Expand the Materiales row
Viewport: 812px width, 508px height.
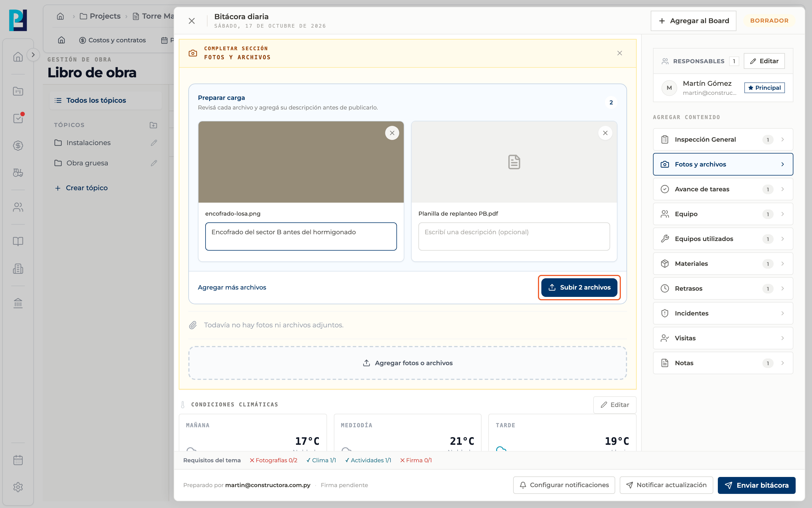723,264
